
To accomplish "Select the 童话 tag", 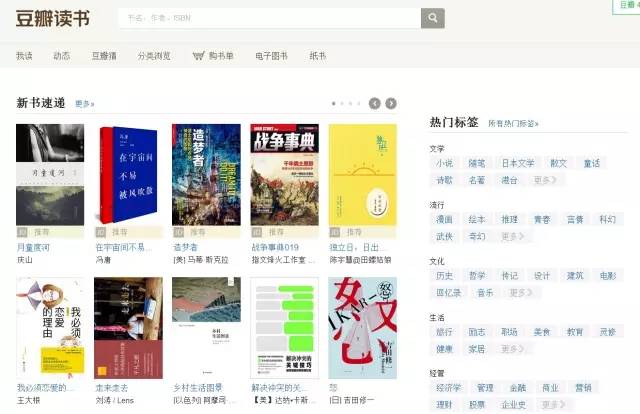I will [592, 163].
